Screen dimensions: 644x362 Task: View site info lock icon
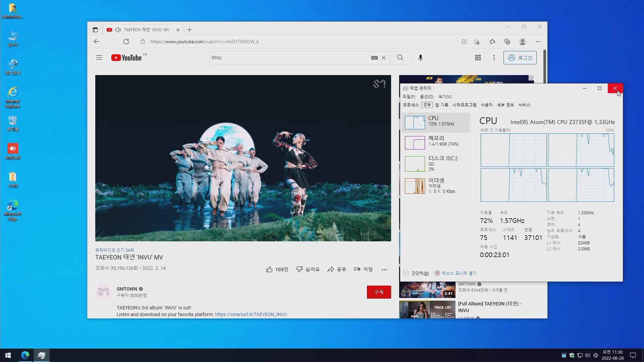pyautogui.click(x=143, y=42)
